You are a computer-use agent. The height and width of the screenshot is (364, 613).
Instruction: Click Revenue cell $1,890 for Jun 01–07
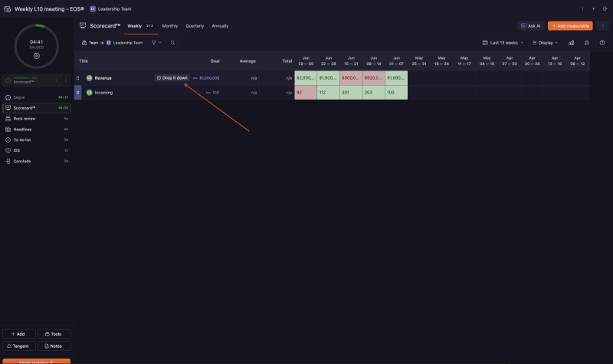(396, 78)
